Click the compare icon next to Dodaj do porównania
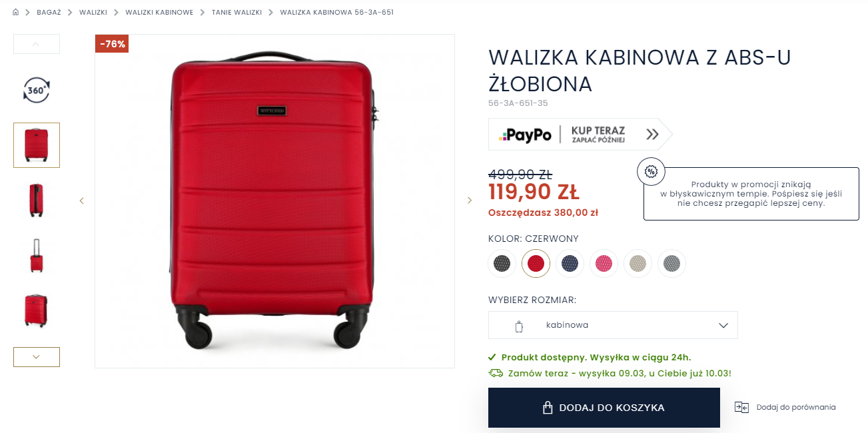Screen dimensions: 868x433 tap(742, 407)
